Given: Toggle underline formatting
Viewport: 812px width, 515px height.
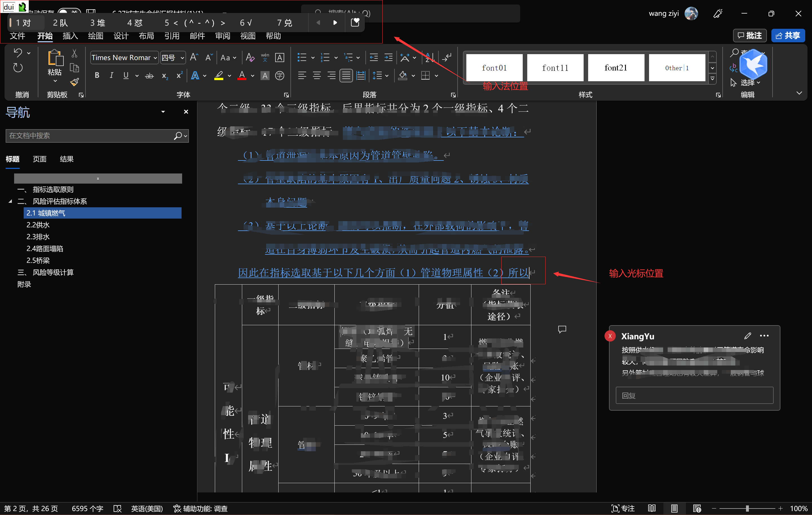Looking at the screenshot, I should (126, 76).
